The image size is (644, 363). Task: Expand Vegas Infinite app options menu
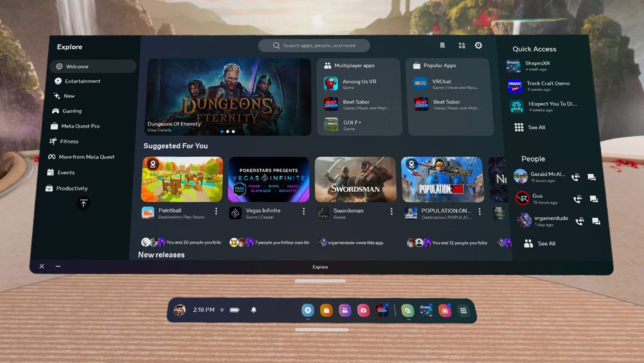pos(304,212)
